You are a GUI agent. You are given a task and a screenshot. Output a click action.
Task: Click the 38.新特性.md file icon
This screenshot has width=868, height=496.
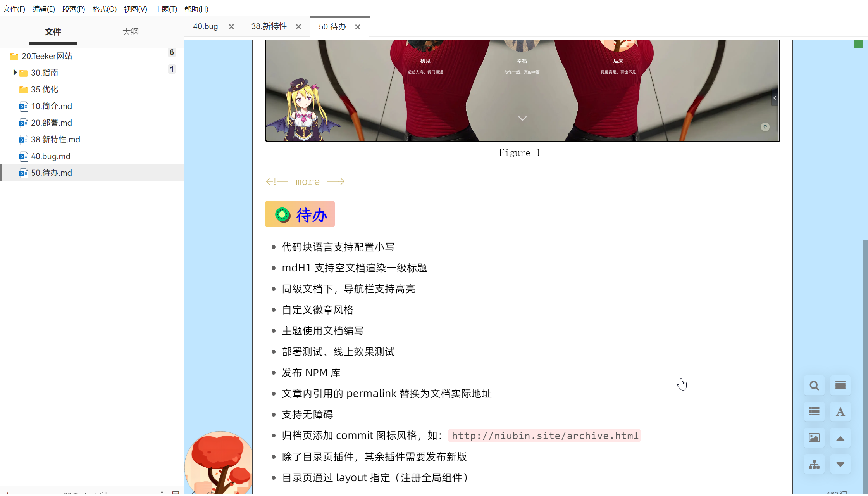23,140
